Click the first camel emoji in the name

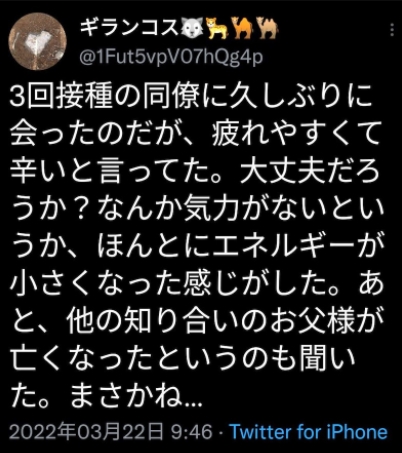(x=243, y=28)
